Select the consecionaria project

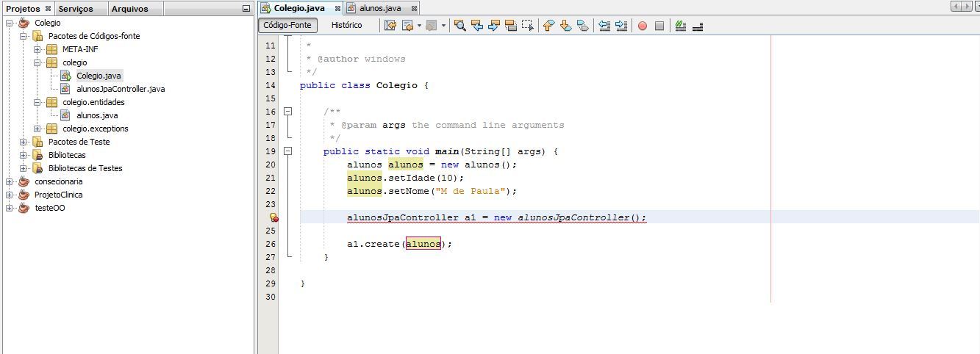point(58,181)
